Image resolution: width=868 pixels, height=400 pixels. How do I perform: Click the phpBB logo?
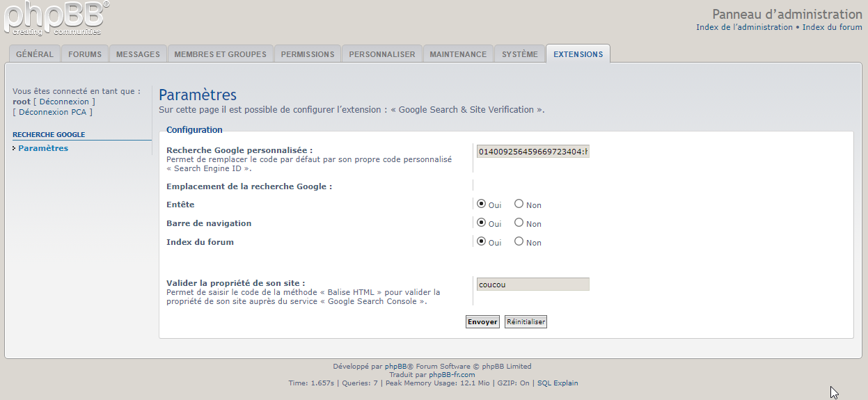[56, 18]
